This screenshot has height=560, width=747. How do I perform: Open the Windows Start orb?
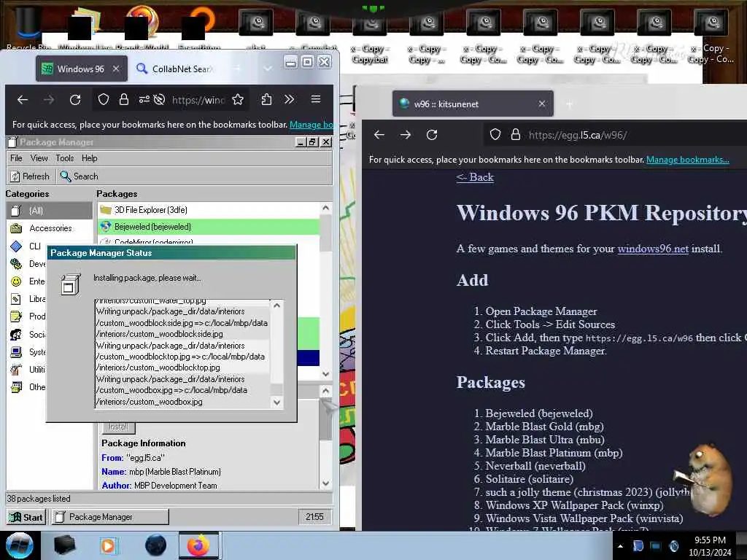19,545
